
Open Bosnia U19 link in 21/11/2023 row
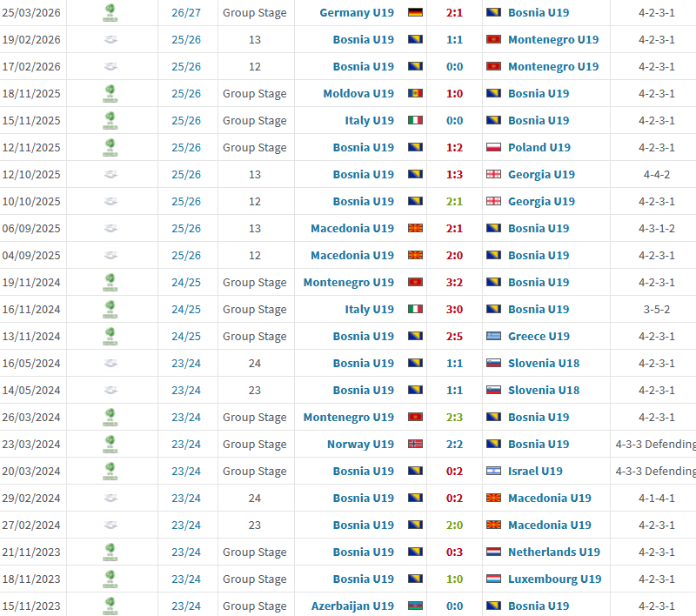click(x=363, y=552)
